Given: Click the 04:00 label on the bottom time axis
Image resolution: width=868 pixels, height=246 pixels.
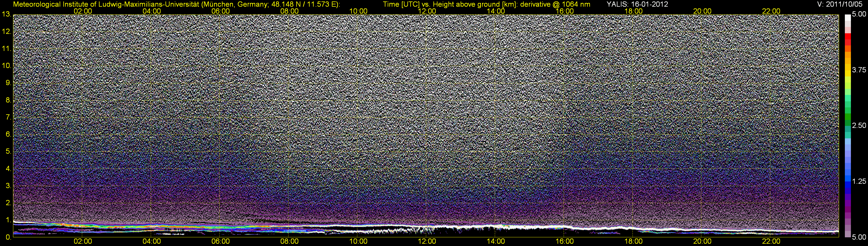Looking at the screenshot, I should 152,242.
